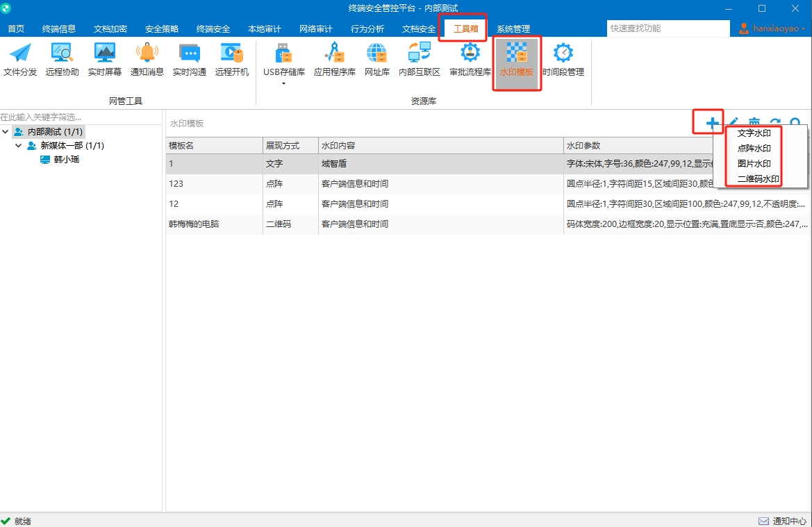Select the 内部测试 (1/1) tree item
The height and width of the screenshot is (527, 812).
click(55, 131)
